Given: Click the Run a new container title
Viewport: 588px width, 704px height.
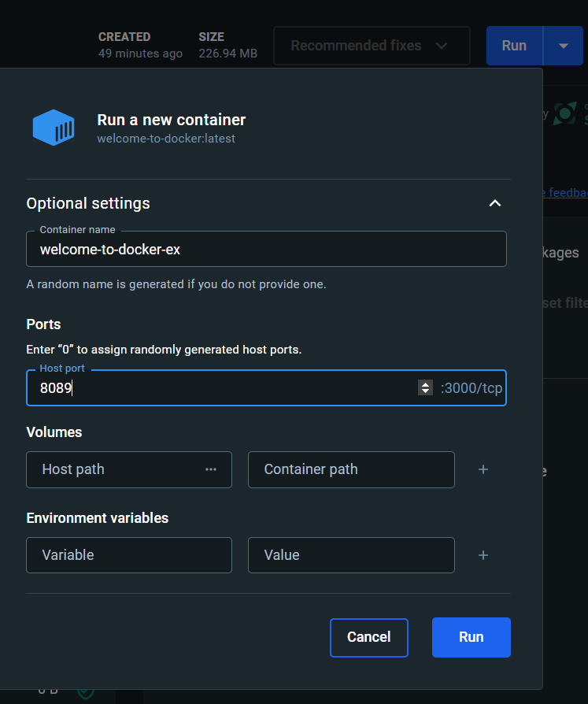Looking at the screenshot, I should click(172, 120).
